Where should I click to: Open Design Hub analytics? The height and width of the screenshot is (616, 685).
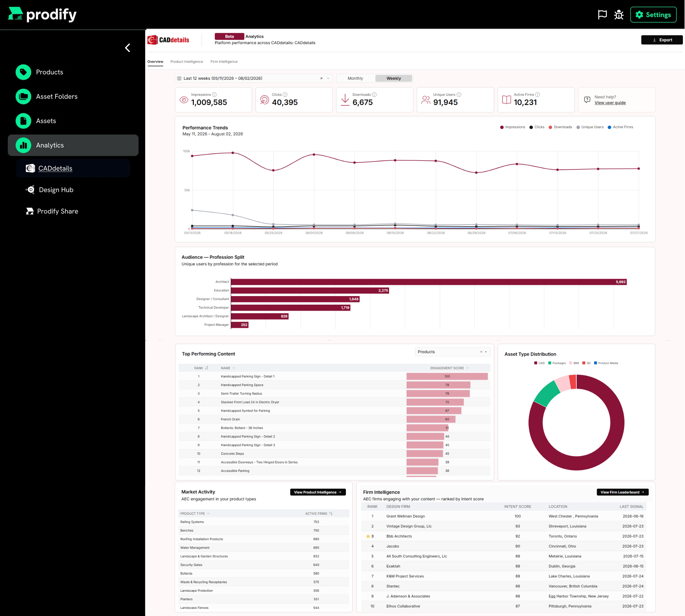point(56,190)
